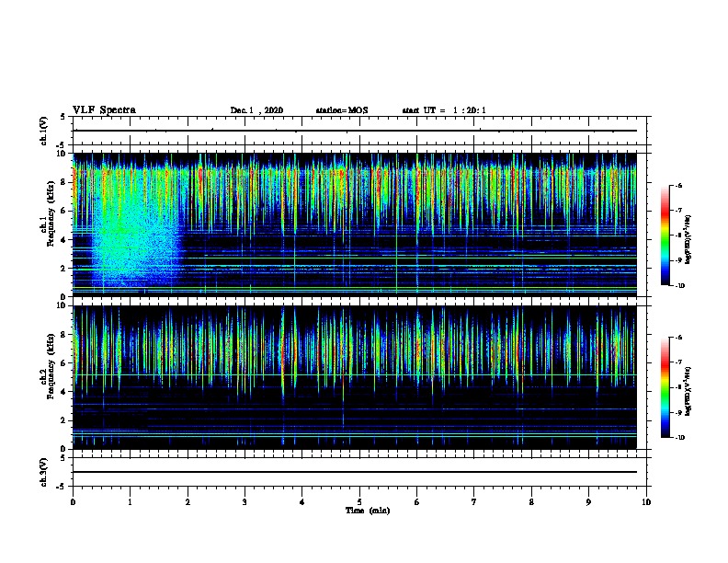728x563 pixels.
Task: Click the "start UT = 1:20:1" text
Action: point(444,110)
